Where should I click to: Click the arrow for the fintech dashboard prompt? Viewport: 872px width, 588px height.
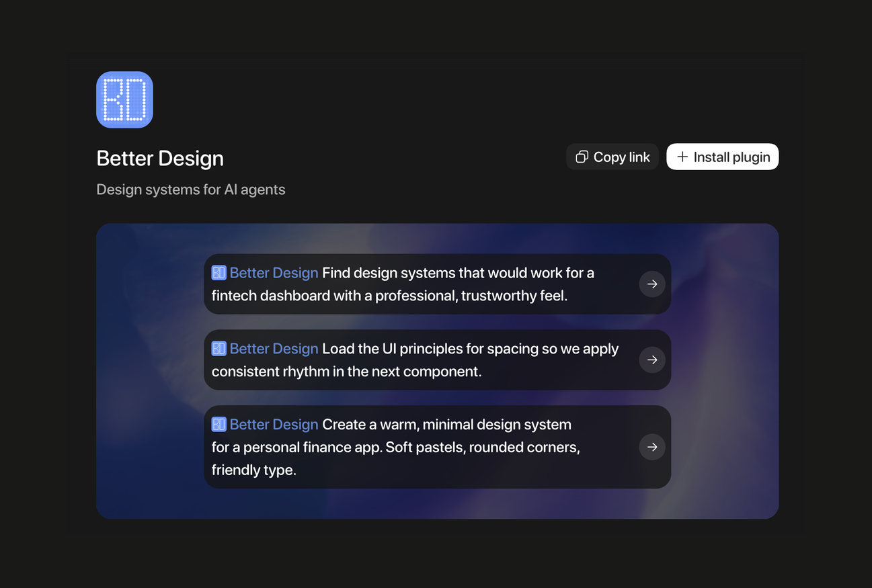652,284
